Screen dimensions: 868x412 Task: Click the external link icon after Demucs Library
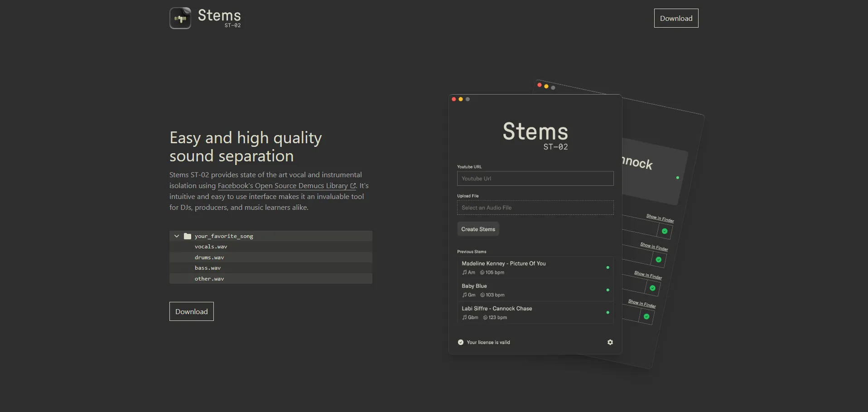click(x=353, y=186)
